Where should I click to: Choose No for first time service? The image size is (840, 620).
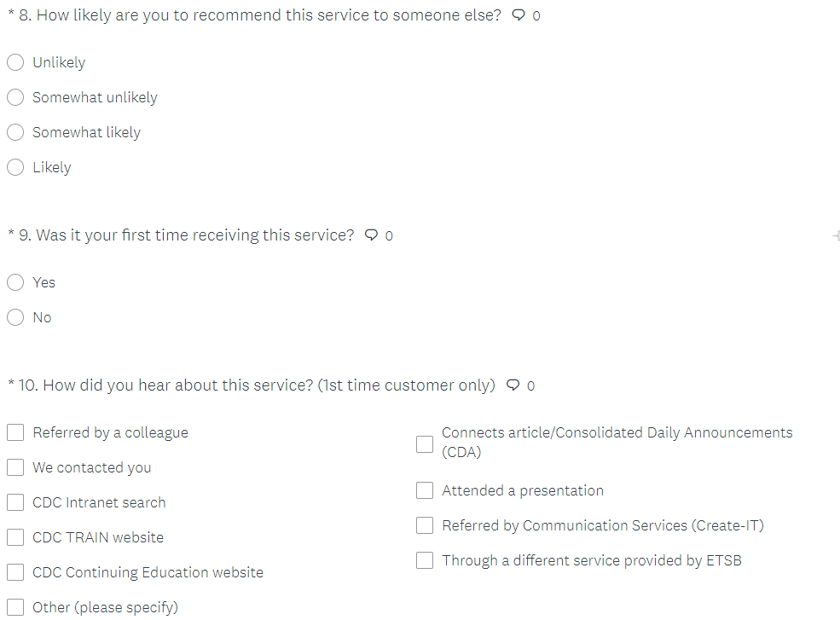pos(15,317)
